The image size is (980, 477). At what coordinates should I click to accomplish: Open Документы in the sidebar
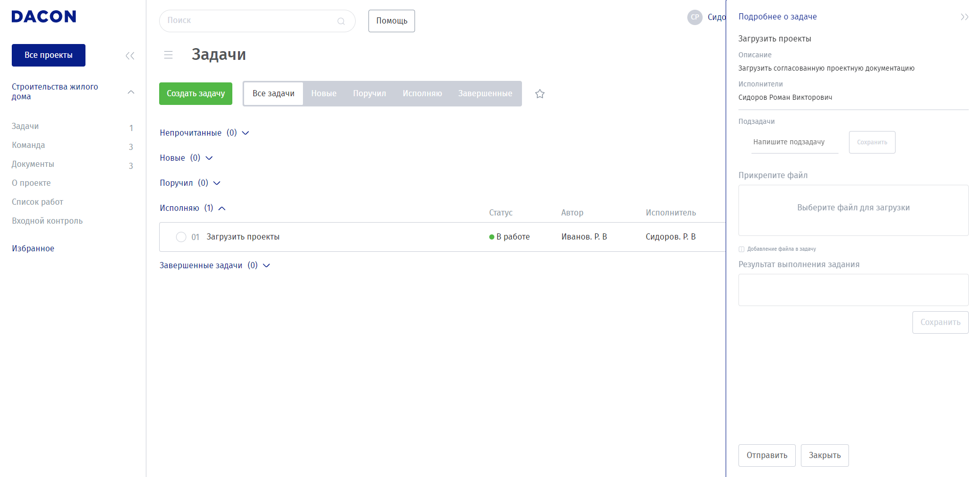point(33,164)
